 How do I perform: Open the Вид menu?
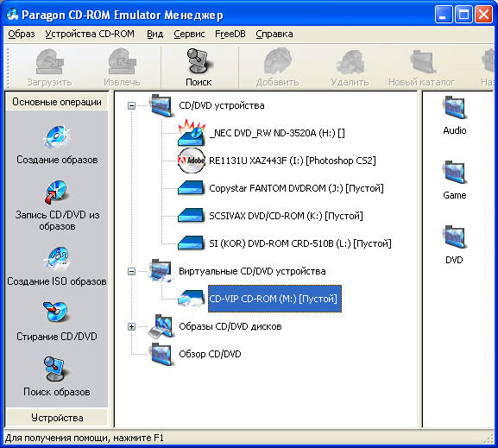coord(155,34)
